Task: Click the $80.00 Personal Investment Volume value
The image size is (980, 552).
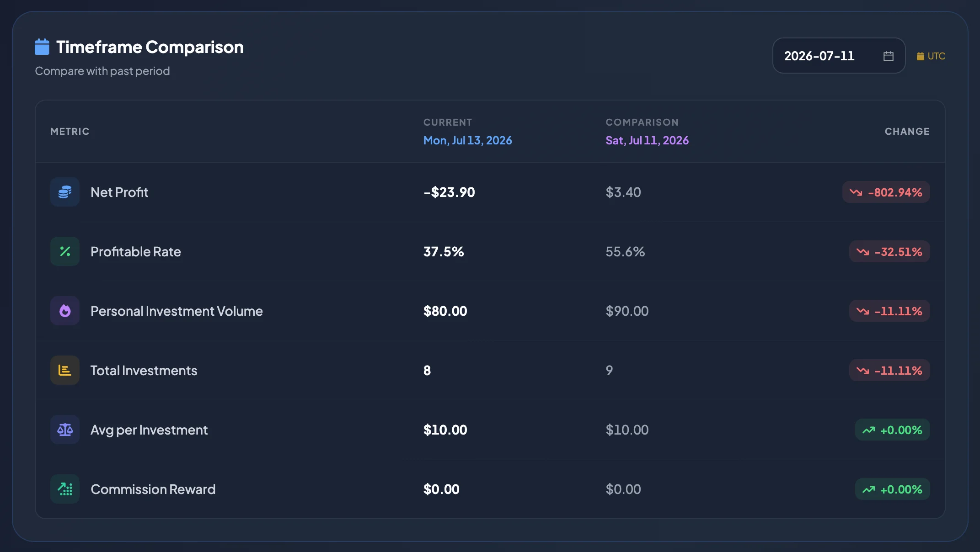Action: click(x=445, y=311)
